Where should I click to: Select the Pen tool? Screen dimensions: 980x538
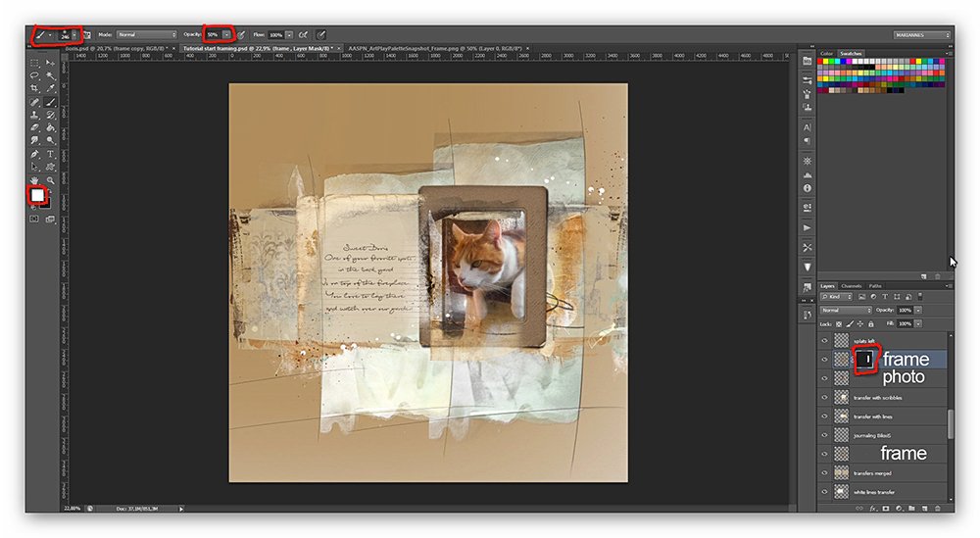pos(34,154)
